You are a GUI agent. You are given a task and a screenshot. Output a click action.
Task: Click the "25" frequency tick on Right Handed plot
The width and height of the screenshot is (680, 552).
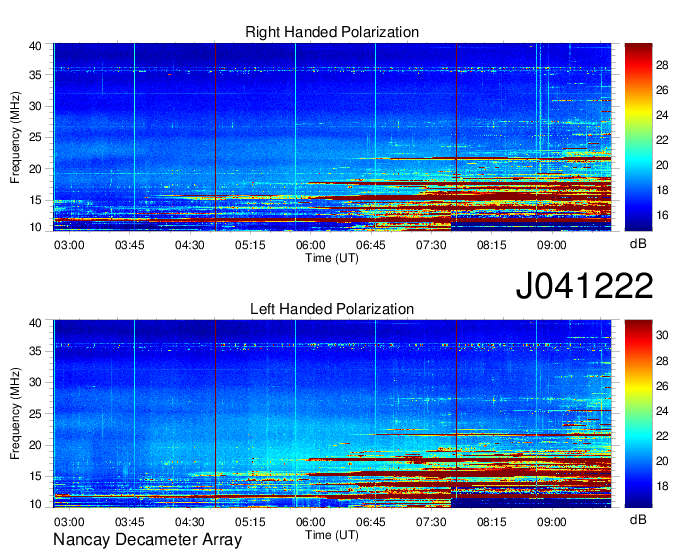pos(35,137)
